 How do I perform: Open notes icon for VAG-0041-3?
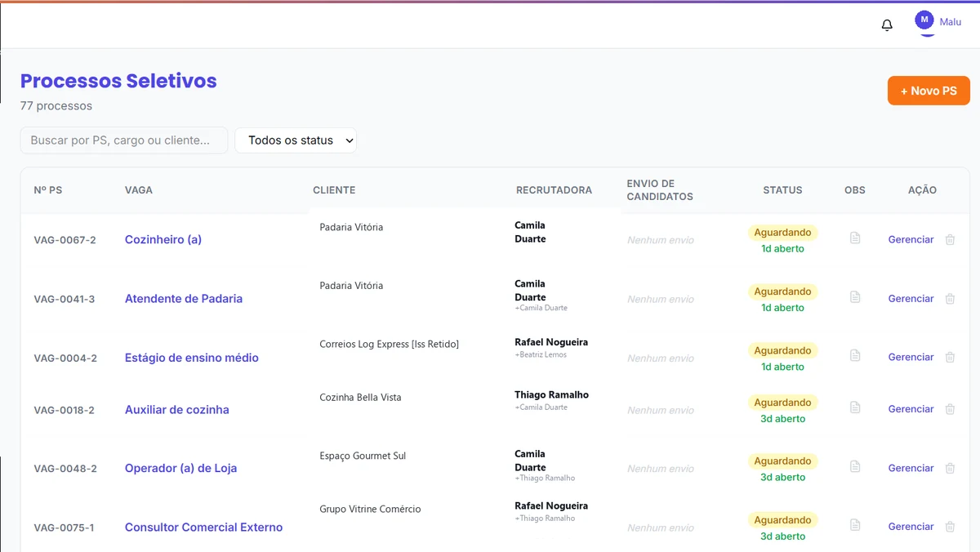click(855, 297)
